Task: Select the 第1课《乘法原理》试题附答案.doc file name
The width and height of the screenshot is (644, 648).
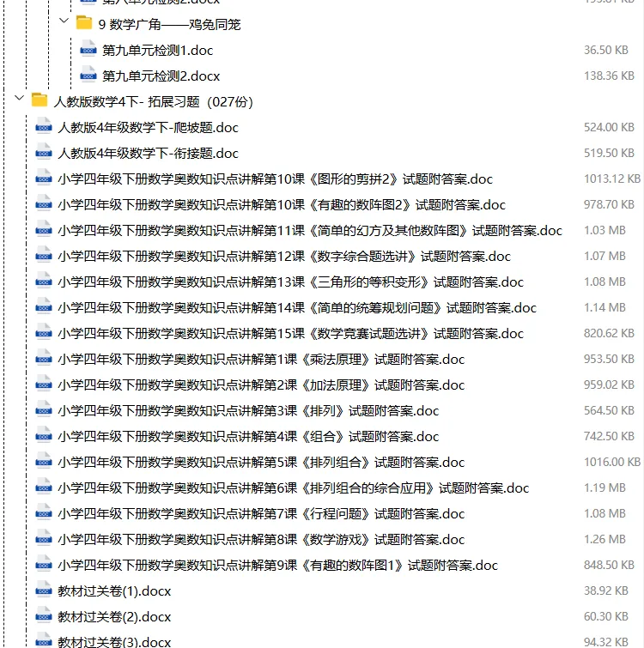Action: tap(261, 360)
